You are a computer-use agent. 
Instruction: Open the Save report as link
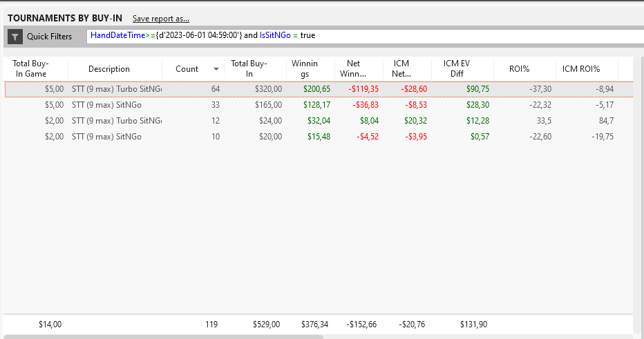pos(160,19)
